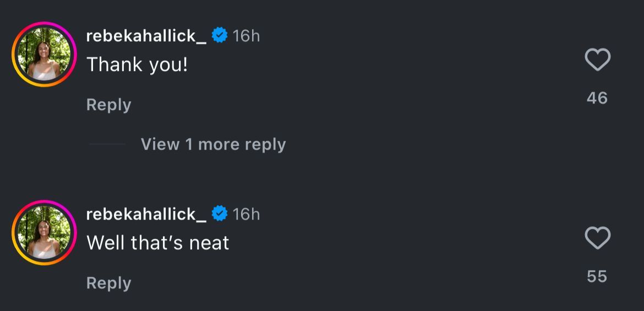Expand "View 1 more reply" thread
The width and height of the screenshot is (644, 311).
(213, 144)
